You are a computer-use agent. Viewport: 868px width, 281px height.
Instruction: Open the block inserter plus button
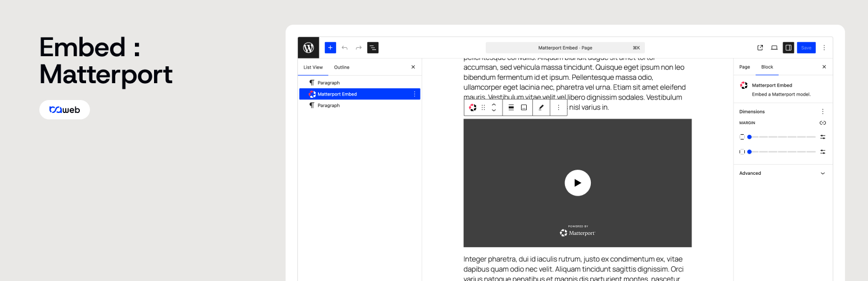coord(330,48)
